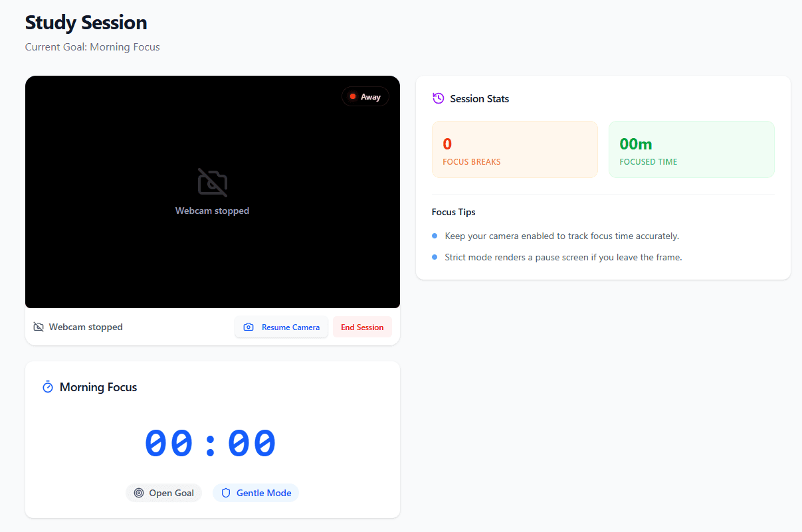Click the clock icon next to Session Stats
The height and width of the screenshot is (532, 802).
click(x=438, y=98)
